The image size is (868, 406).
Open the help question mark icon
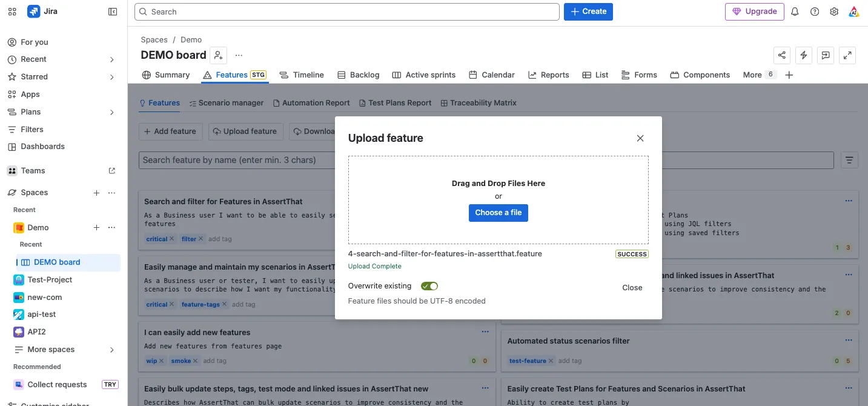pos(815,12)
